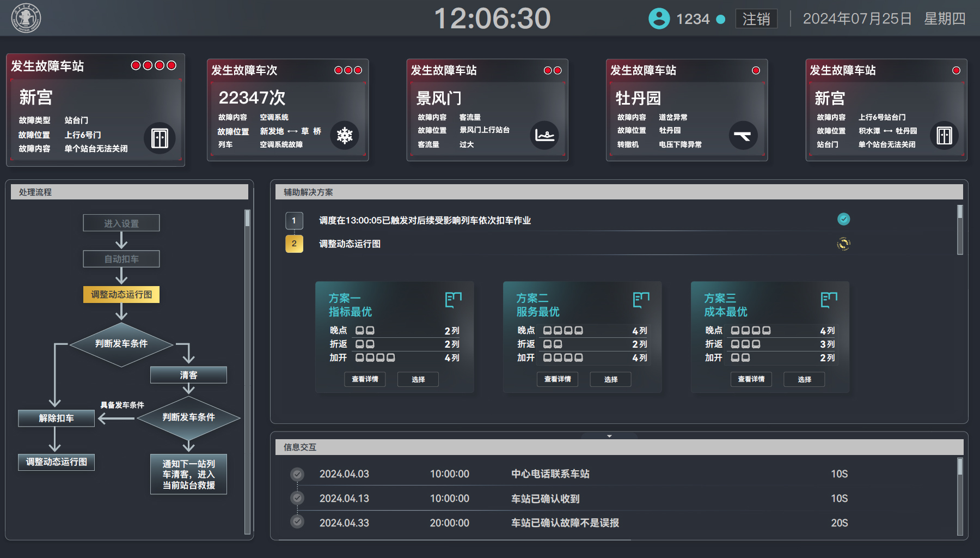Toggle the check circle for 车站已确认收到
This screenshot has height=558, width=980.
tap(297, 498)
